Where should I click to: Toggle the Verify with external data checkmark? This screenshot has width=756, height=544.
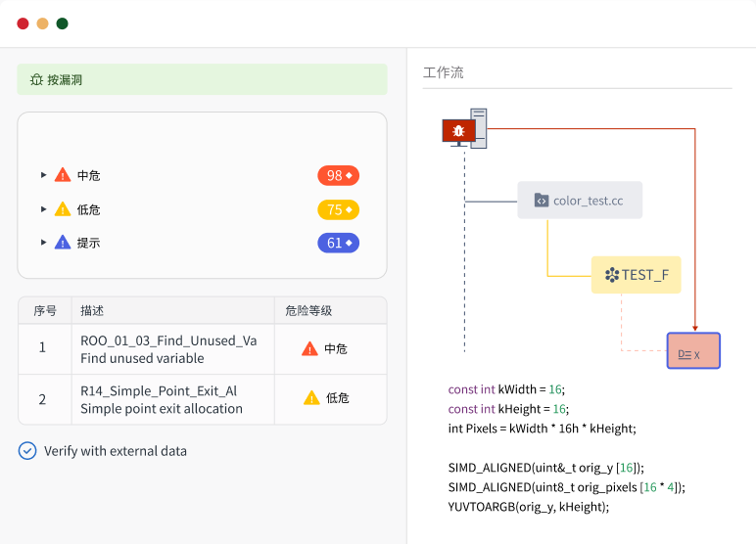27,451
